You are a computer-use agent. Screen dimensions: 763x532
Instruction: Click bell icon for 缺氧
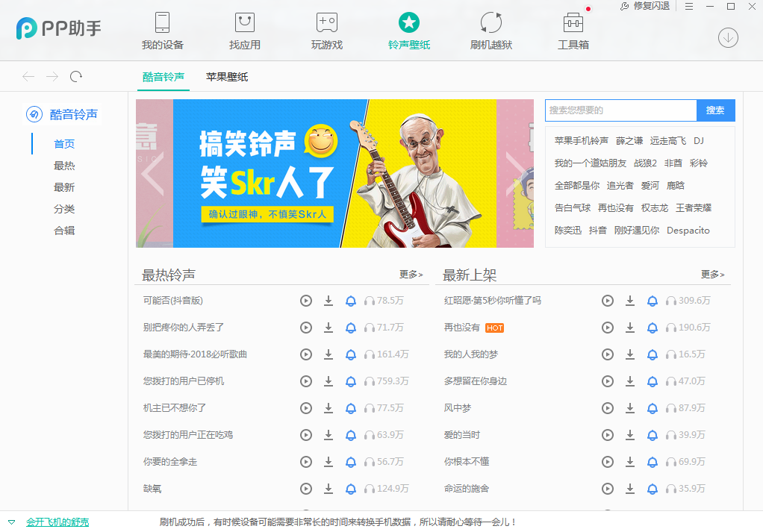[350, 489]
